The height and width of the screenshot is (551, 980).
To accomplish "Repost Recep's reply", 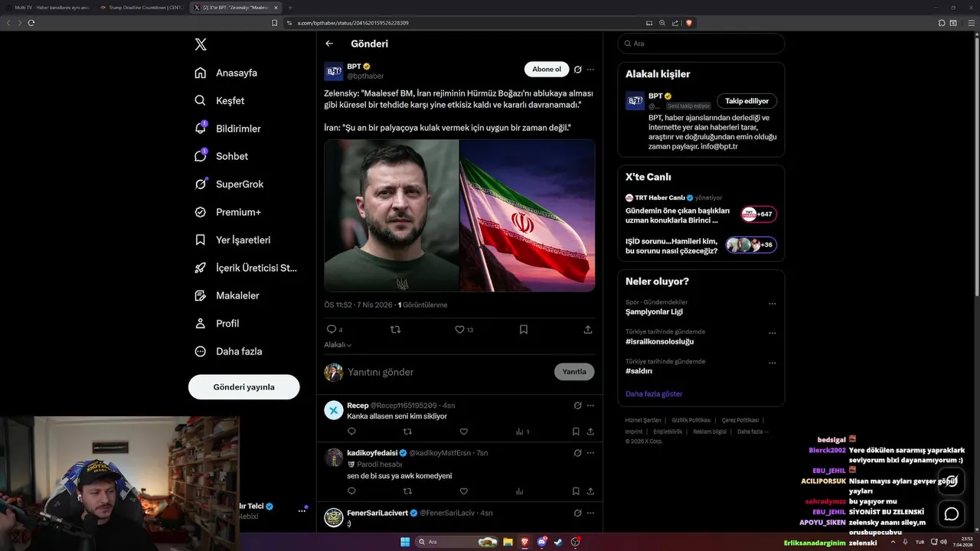I will (x=407, y=432).
